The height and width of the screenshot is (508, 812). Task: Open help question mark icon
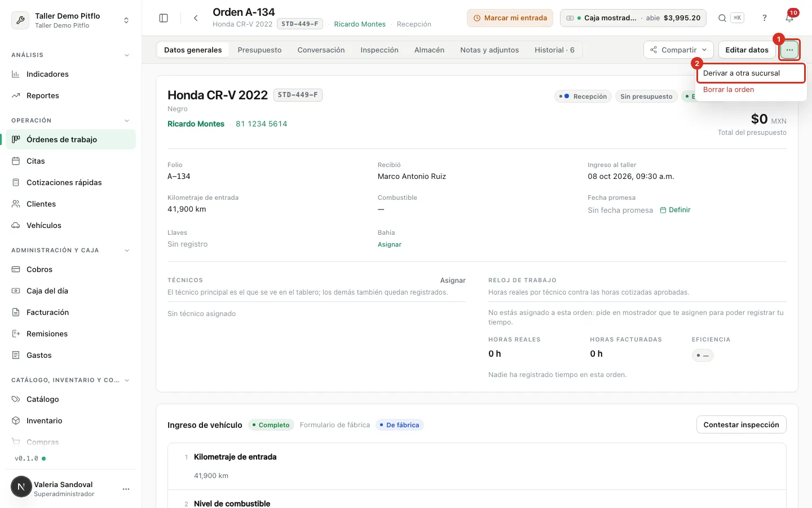pos(765,18)
